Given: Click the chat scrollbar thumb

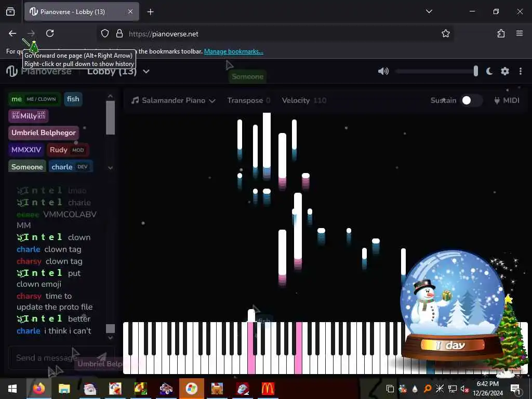Looking at the screenshot, I should (x=110, y=328).
